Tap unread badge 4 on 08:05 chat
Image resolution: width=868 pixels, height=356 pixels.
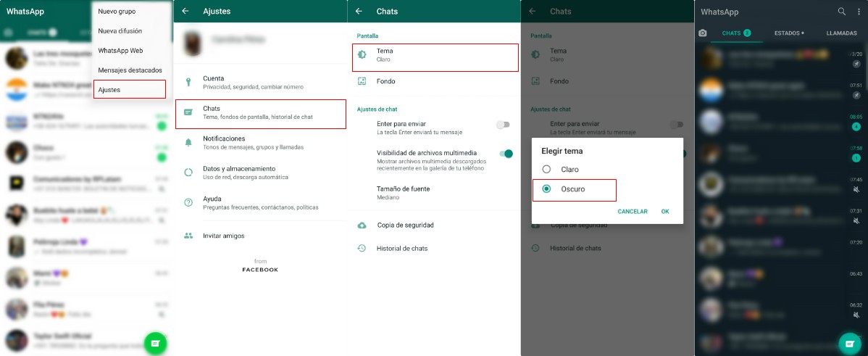pyautogui.click(x=856, y=127)
